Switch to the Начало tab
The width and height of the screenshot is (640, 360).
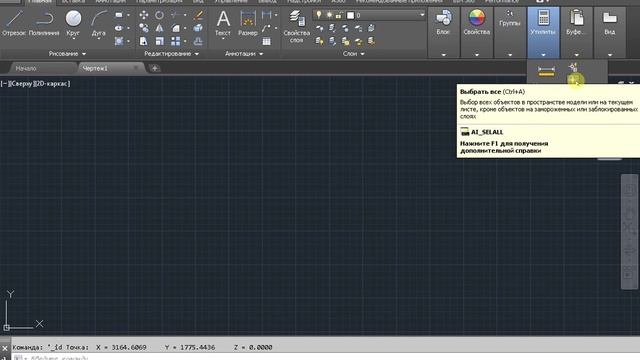tap(26, 68)
